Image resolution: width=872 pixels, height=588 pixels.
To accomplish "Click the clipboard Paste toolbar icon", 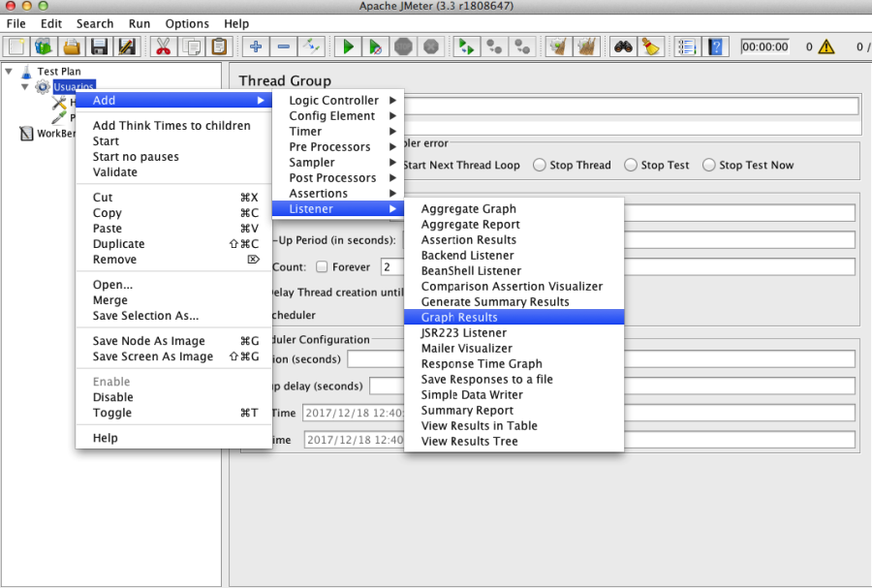I will point(219,46).
